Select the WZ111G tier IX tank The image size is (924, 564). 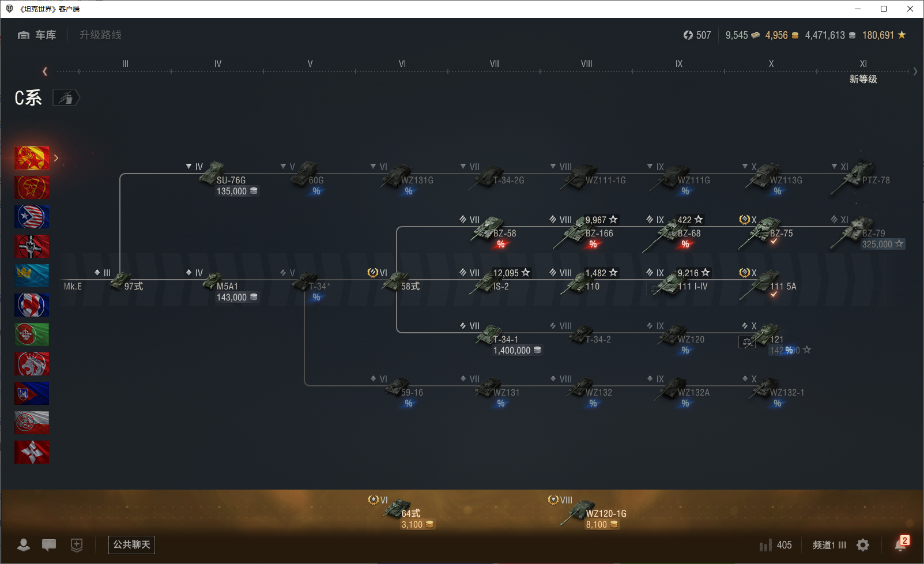click(x=680, y=175)
